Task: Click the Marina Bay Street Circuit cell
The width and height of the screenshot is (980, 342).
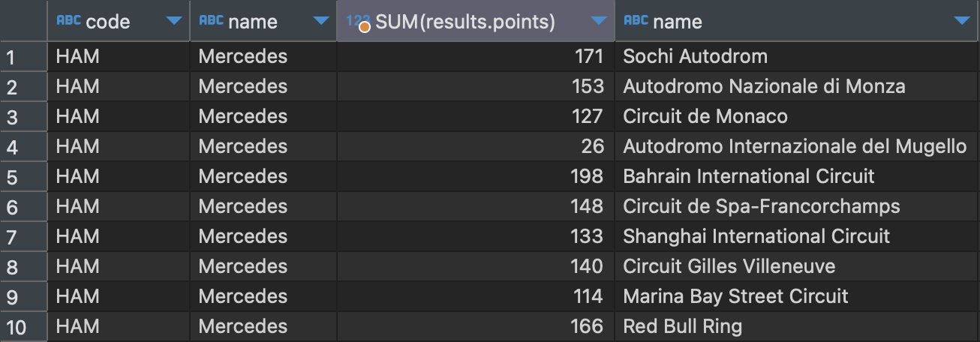Action: 797,296
